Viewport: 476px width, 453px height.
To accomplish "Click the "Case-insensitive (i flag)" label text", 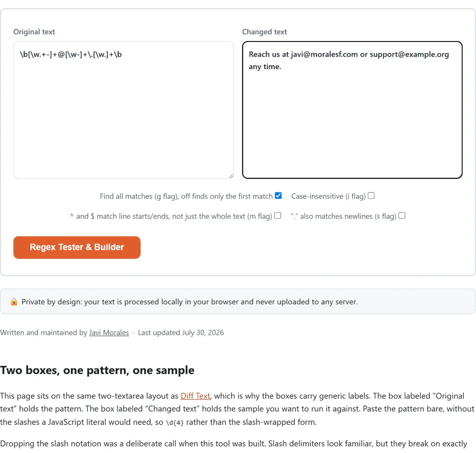I will 328,197.
